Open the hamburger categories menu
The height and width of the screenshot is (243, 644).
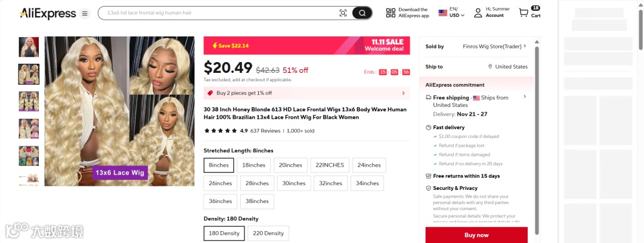pos(85,13)
